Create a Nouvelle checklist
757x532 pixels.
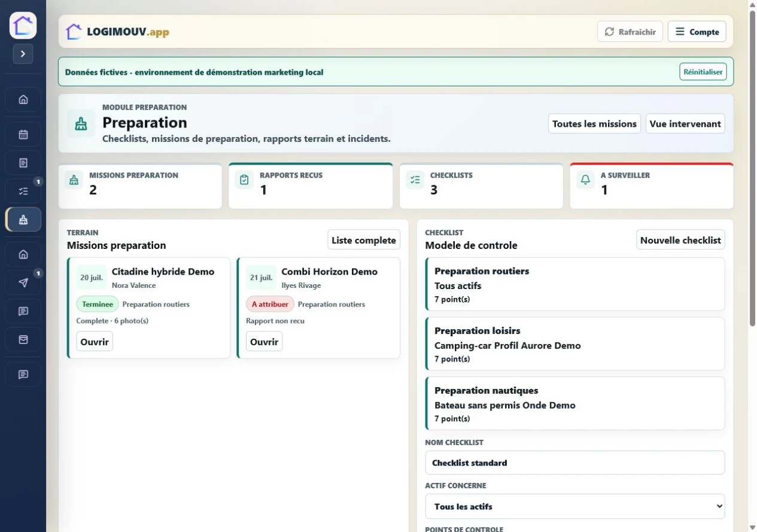point(680,240)
